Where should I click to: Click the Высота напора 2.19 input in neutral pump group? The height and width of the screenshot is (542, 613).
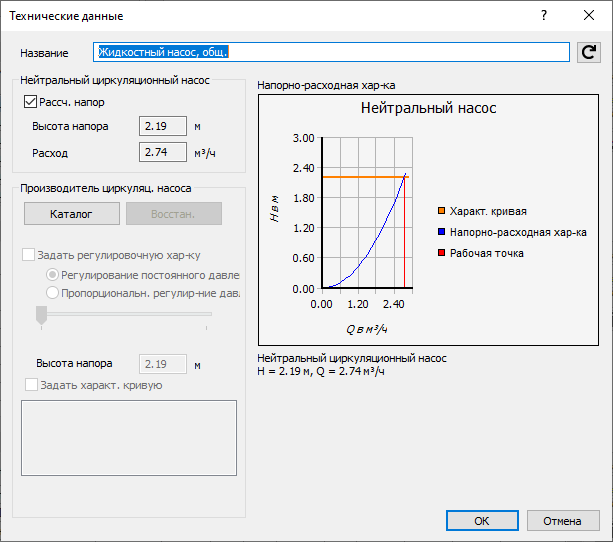[x=163, y=126]
